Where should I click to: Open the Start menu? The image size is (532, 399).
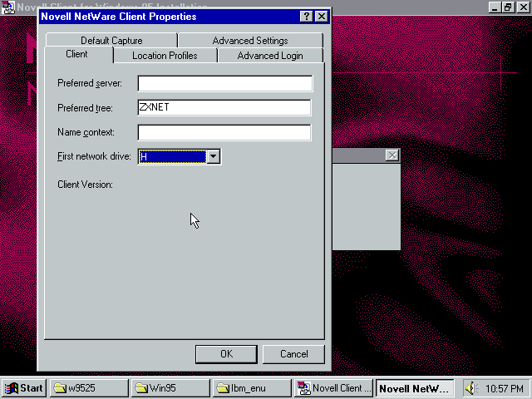(x=24, y=388)
